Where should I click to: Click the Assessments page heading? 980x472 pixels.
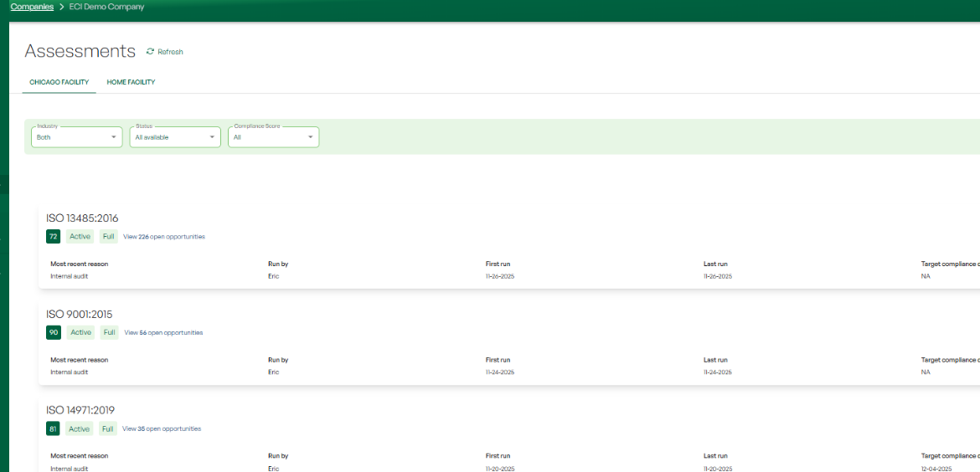(80, 51)
